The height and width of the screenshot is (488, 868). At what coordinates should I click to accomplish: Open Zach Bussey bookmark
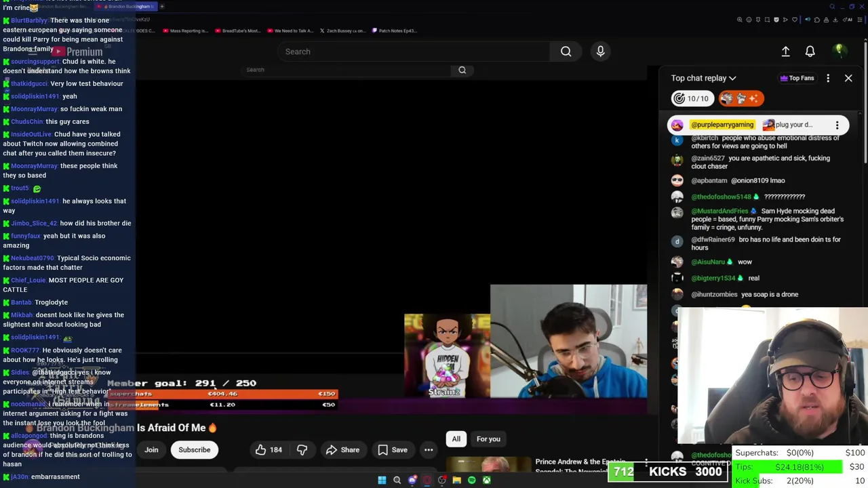click(342, 30)
